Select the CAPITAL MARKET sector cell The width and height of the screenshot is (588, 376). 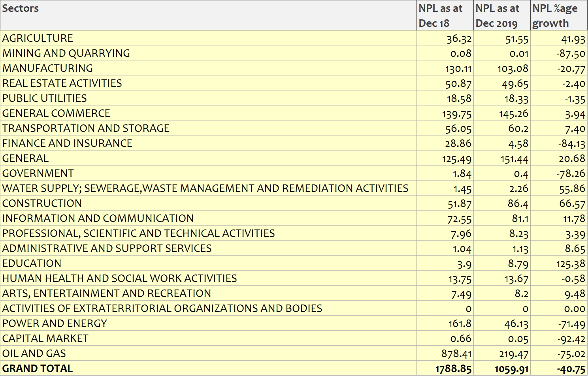[45, 338]
